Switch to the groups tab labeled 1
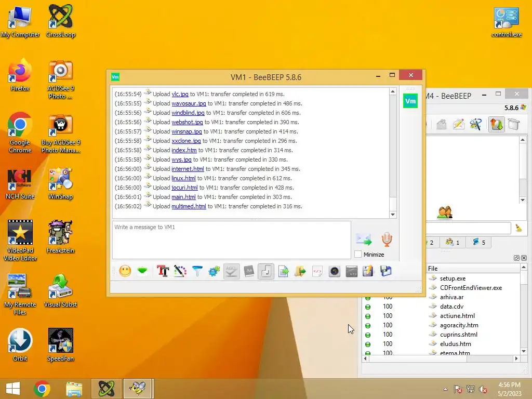This screenshot has width=532, height=399. (453, 242)
